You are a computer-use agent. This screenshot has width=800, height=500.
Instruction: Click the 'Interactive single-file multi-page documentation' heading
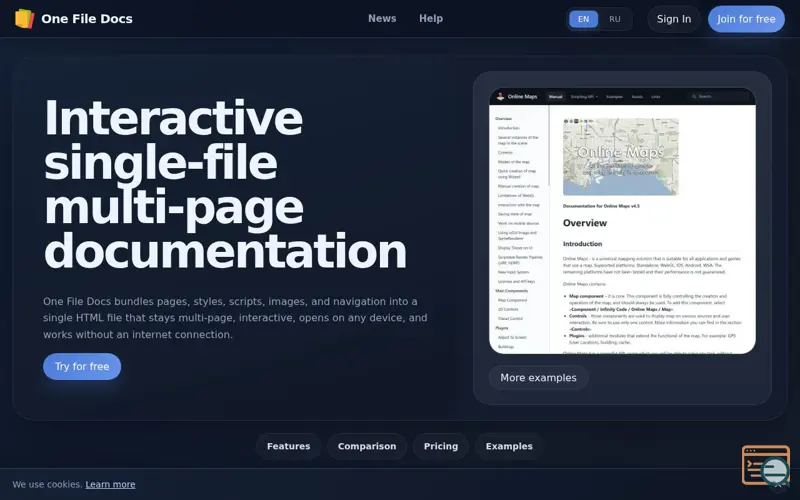[x=225, y=184]
